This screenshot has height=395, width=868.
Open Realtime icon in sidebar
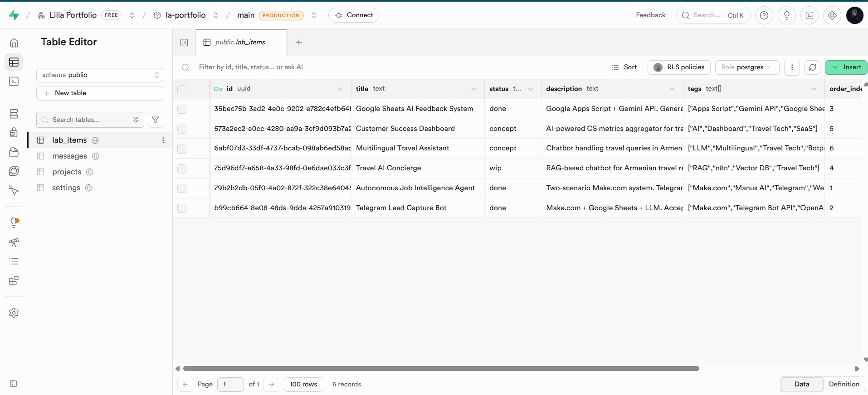(14, 191)
